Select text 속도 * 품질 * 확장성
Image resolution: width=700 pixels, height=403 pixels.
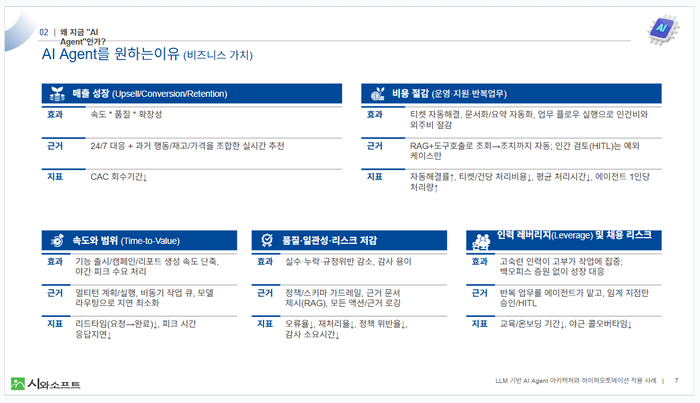coord(126,115)
